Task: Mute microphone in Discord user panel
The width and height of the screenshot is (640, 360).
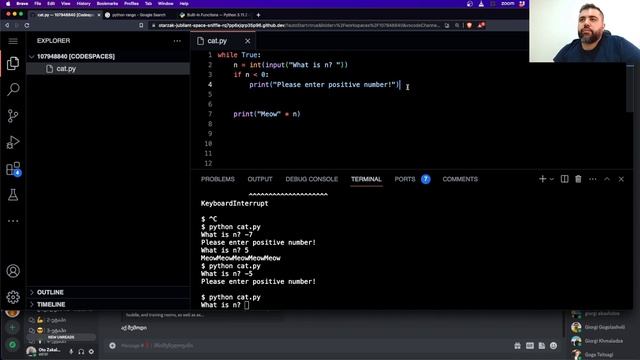Action: [71, 351]
